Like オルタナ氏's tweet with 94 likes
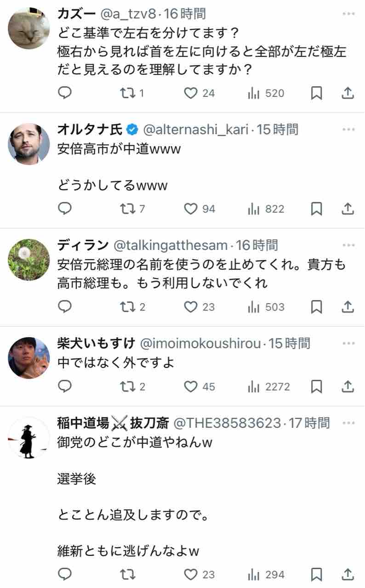The height and width of the screenshot is (588, 365). [x=200, y=209]
